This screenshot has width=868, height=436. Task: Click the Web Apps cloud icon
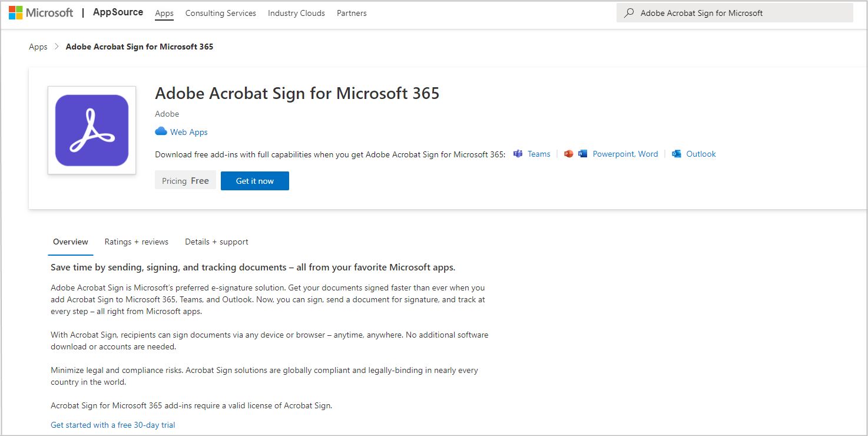[161, 131]
